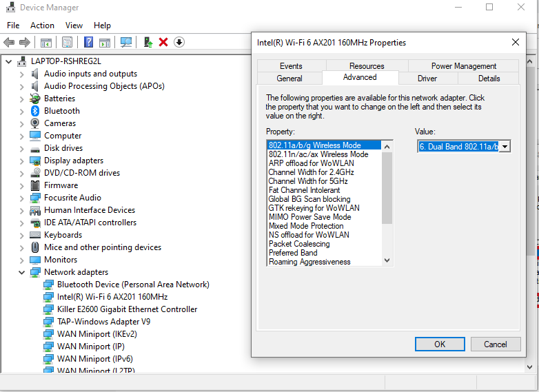Click the Audio inputs and outputs speaker icon

(x=34, y=74)
